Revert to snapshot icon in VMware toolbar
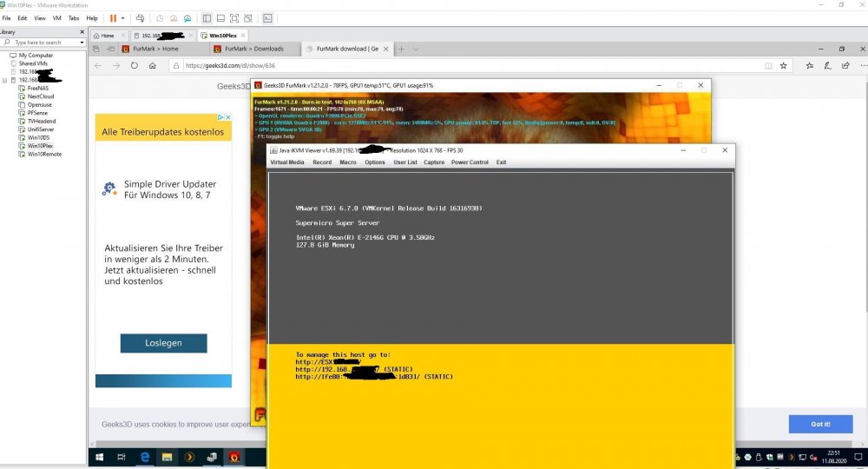 [x=174, y=18]
